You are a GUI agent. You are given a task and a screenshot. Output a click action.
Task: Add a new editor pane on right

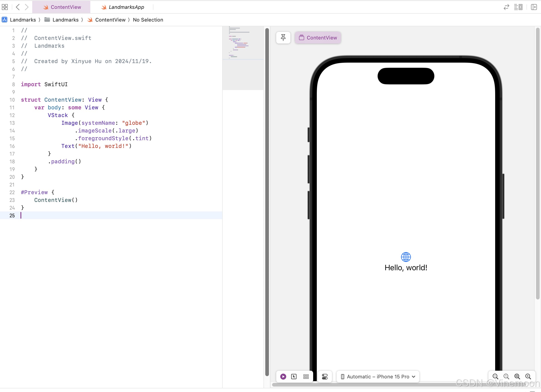pyautogui.click(x=534, y=7)
